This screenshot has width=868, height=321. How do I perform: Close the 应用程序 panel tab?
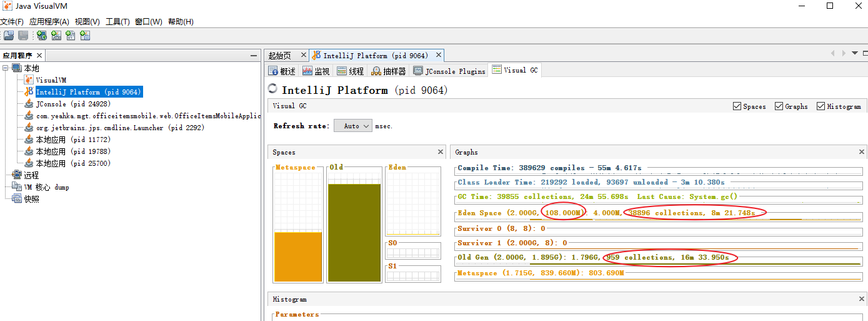(x=39, y=56)
